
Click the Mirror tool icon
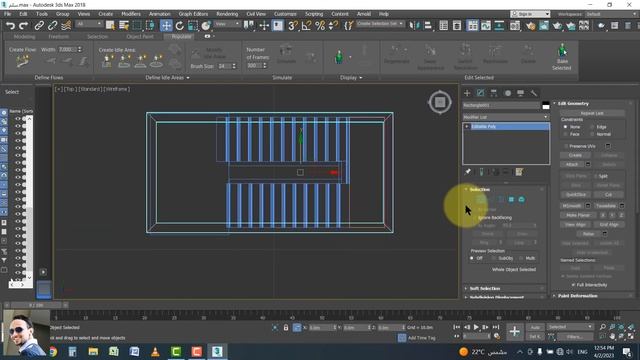414,26
